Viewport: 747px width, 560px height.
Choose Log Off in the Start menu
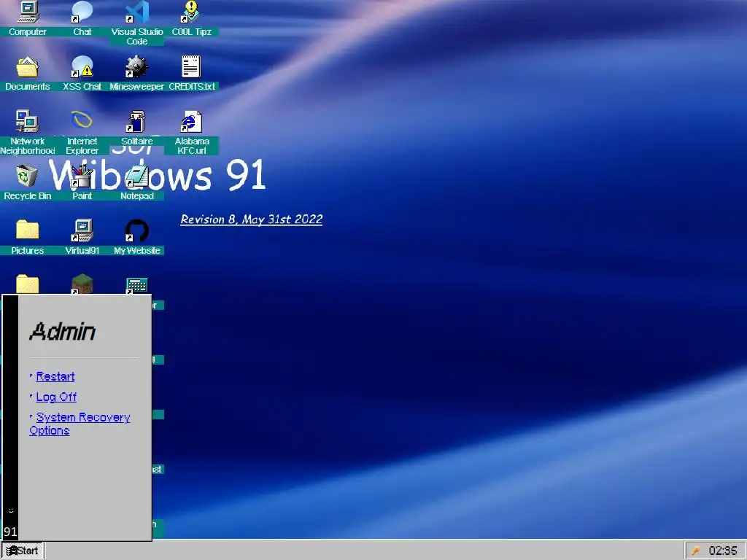[x=56, y=397]
